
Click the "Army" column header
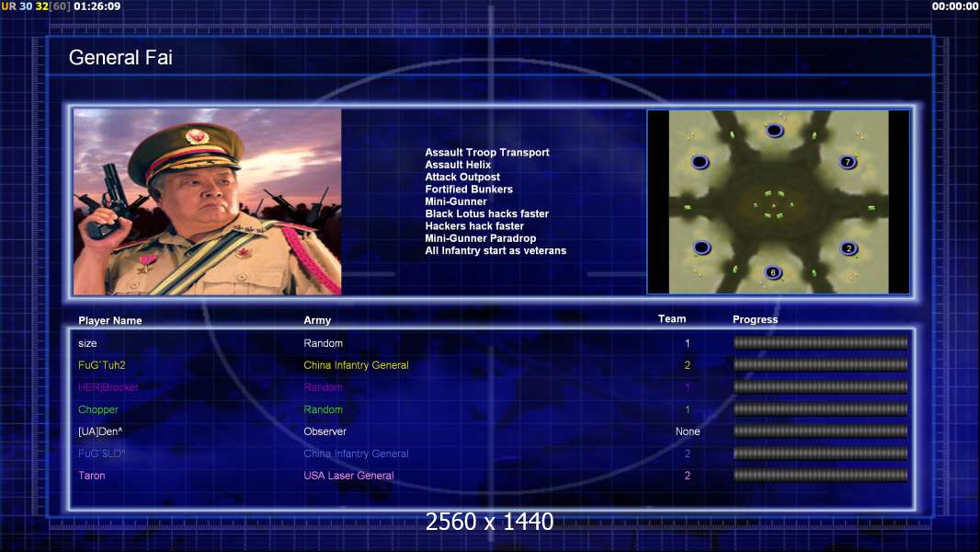point(317,320)
